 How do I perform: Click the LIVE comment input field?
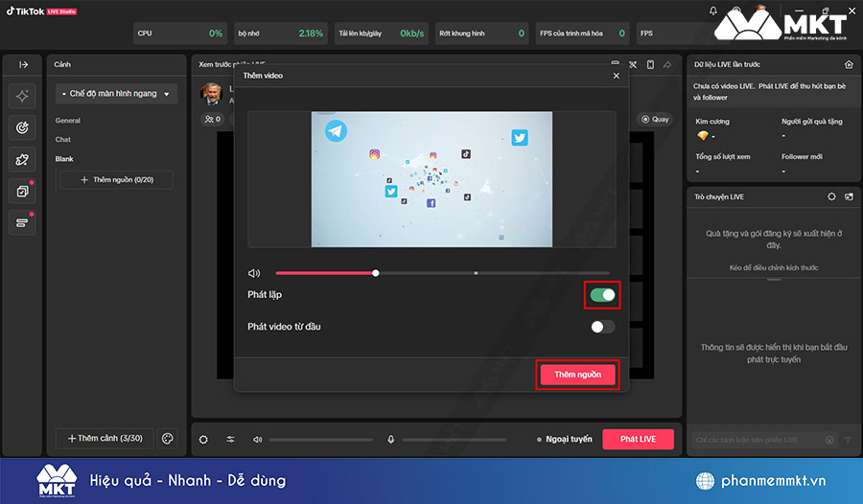tap(758, 440)
